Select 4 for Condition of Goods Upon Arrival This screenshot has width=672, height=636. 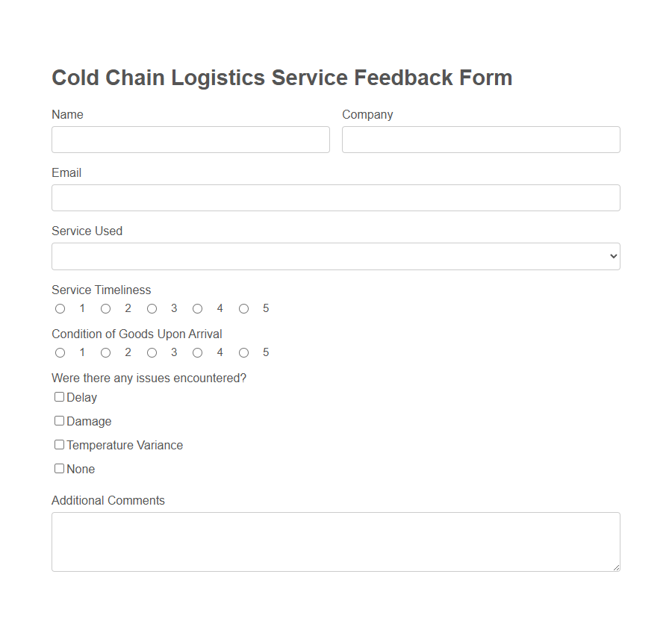point(197,352)
